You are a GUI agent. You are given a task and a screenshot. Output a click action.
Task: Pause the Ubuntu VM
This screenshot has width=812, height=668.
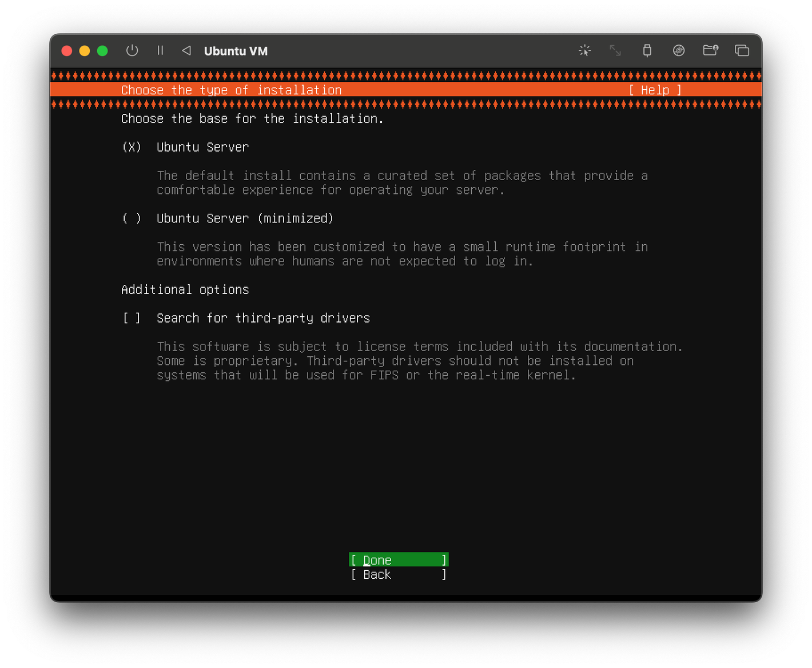tap(160, 50)
